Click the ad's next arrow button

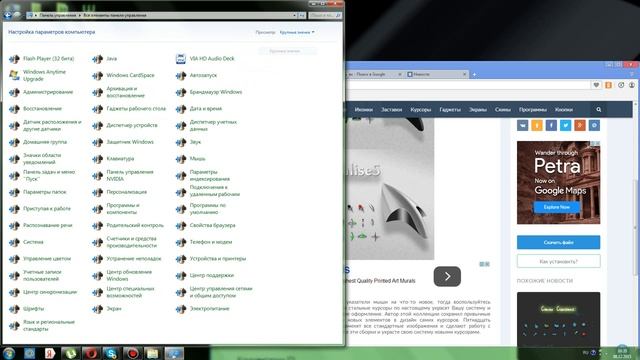click(447, 277)
